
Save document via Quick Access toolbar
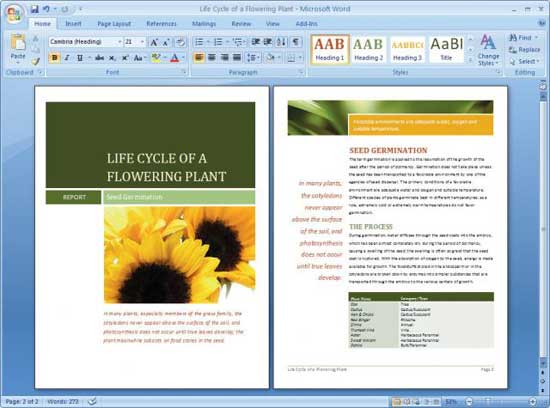(34, 9)
